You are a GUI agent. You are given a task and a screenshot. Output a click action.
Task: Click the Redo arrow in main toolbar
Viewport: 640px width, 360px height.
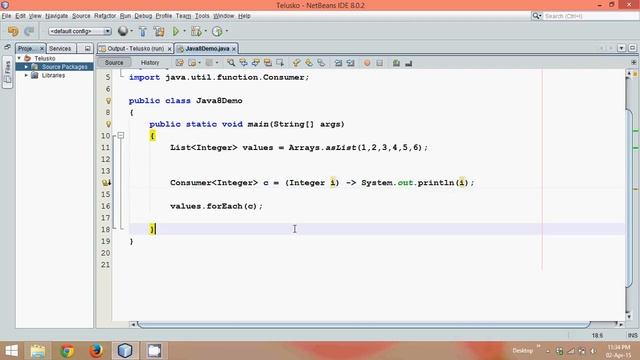[29, 31]
